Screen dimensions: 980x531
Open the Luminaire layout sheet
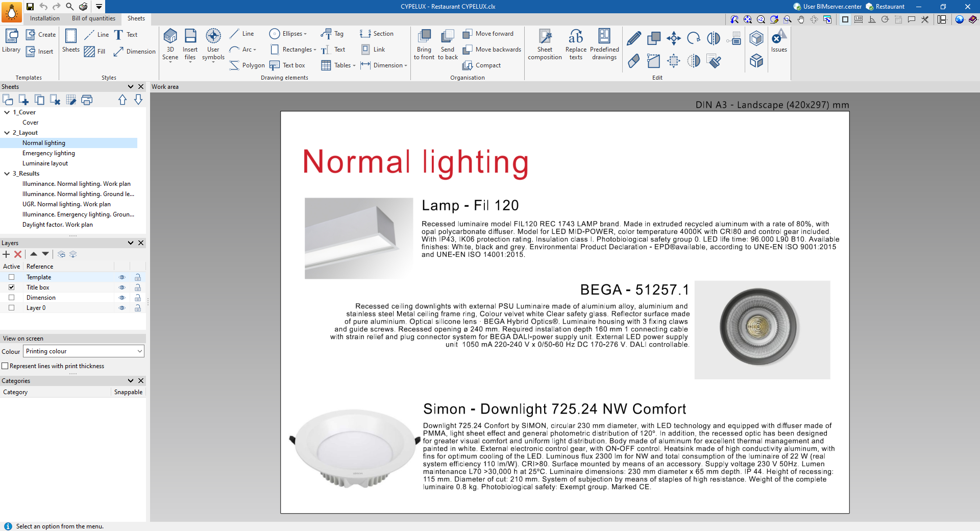(x=45, y=163)
